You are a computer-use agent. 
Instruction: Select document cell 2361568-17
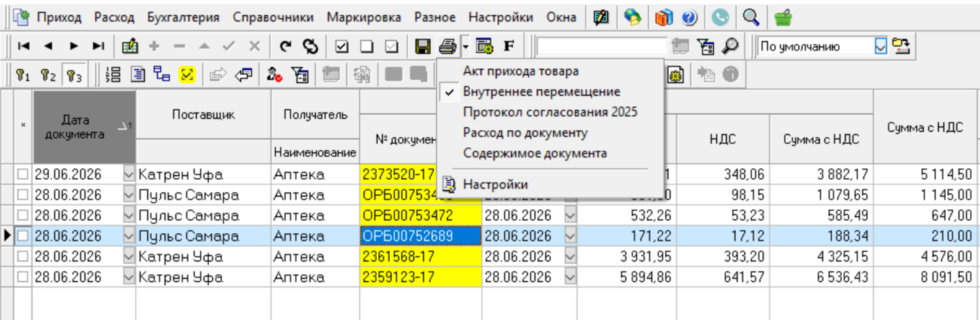[420, 256]
